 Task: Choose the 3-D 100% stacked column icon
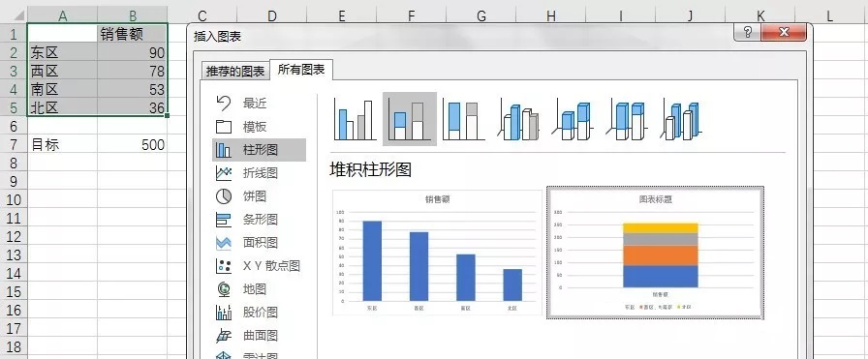(x=629, y=119)
